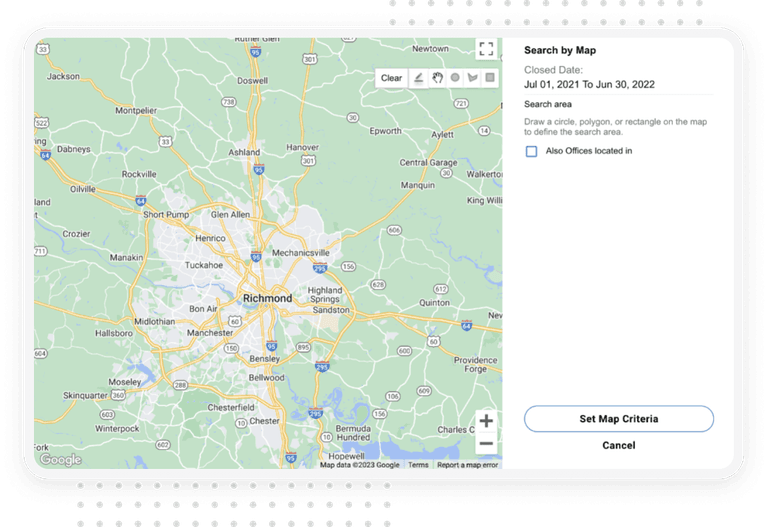The width and height of the screenshot is (768, 527).
Task: Select the rectangle drawing tool
Action: (x=490, y=78)
